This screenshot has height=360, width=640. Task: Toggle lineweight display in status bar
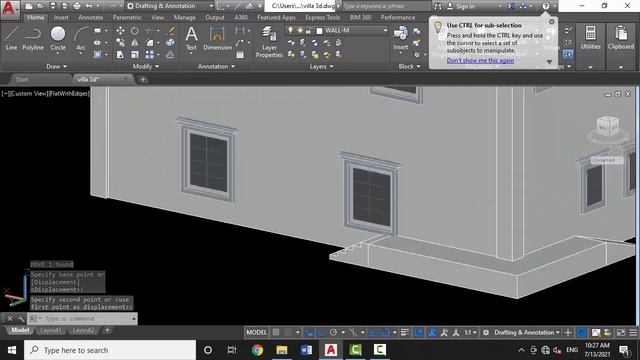tap(404, 333)
